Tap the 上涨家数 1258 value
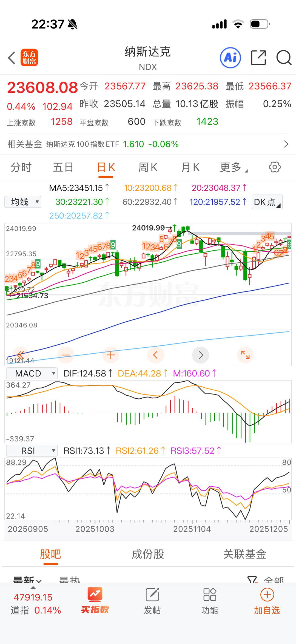The height and width of the screenshot is (644, 296). (62, 121)
